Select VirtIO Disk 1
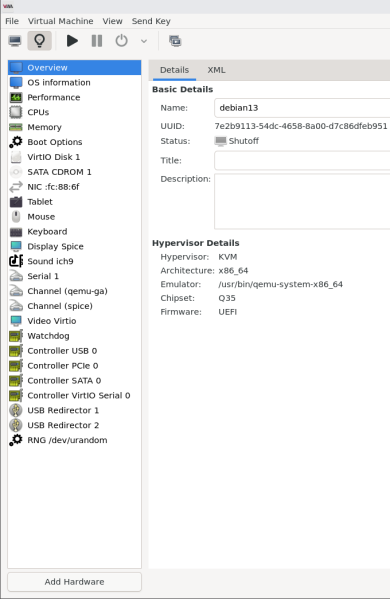 click(74, 157)
